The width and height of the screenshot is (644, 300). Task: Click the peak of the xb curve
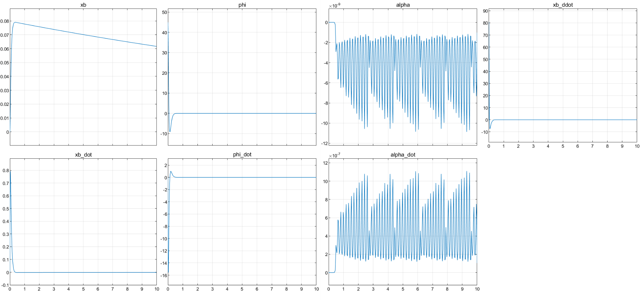[x=15, y=22]
